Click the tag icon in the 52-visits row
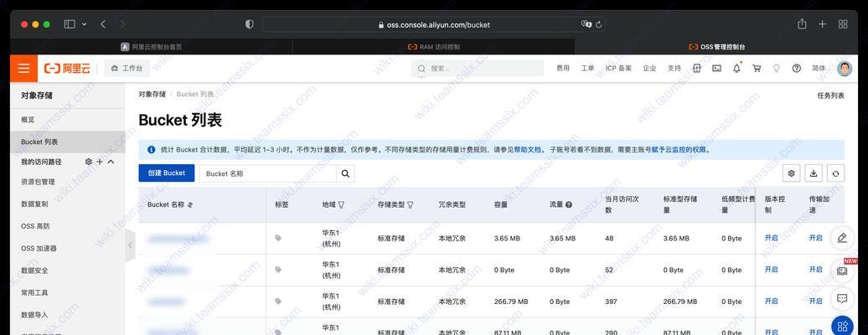 [x=278, y=270]
